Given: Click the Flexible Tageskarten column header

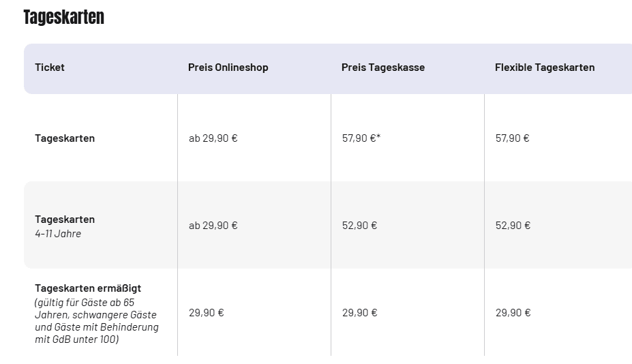Looking at the screenshot, I should coord(545,67).
